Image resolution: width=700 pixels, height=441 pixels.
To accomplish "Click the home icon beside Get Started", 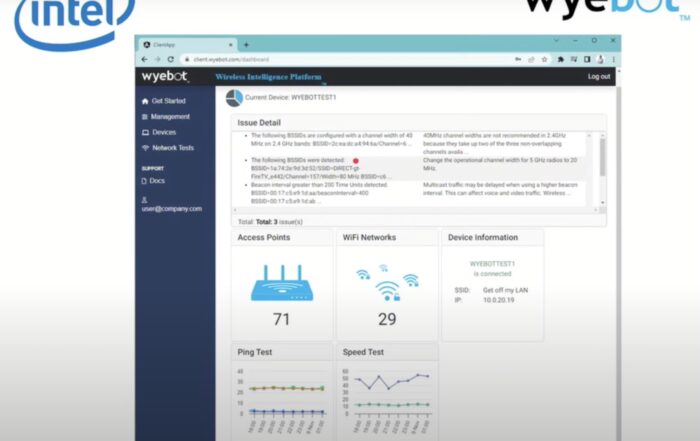I will click(145, 101).
